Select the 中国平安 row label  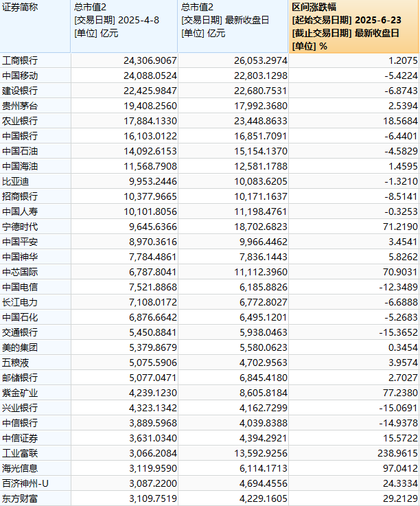[x=20, y=242]
